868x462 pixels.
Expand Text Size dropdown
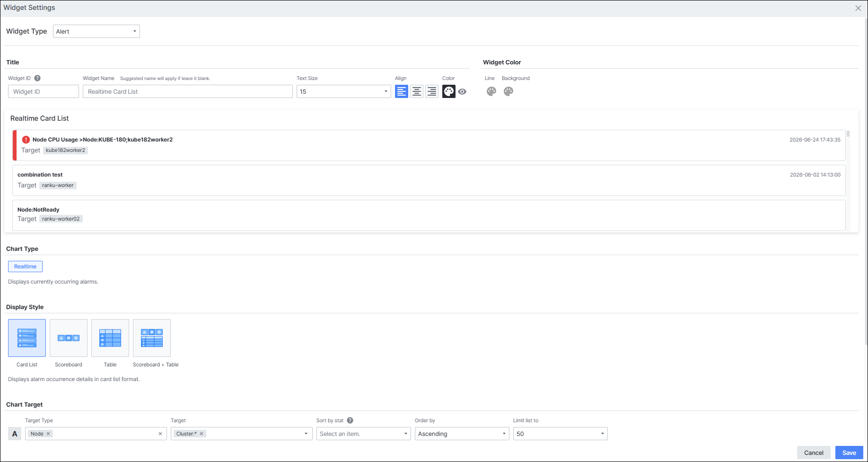344,91
